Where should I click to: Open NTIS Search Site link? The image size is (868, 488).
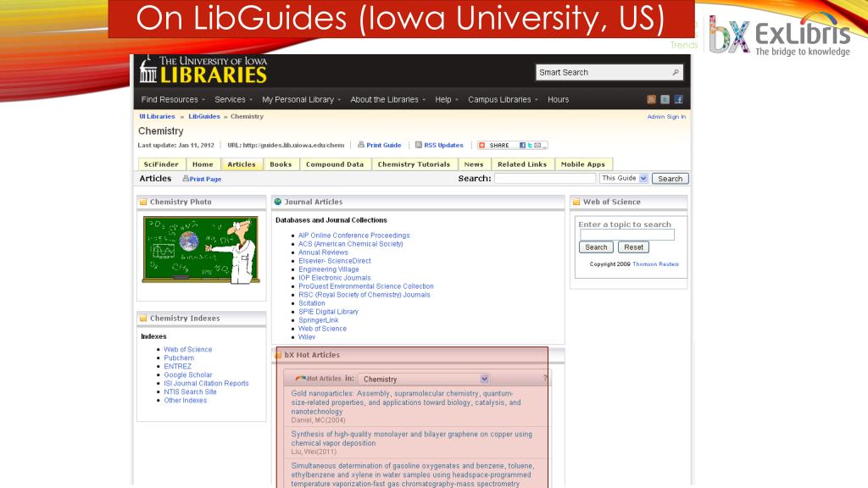point(190,391)
